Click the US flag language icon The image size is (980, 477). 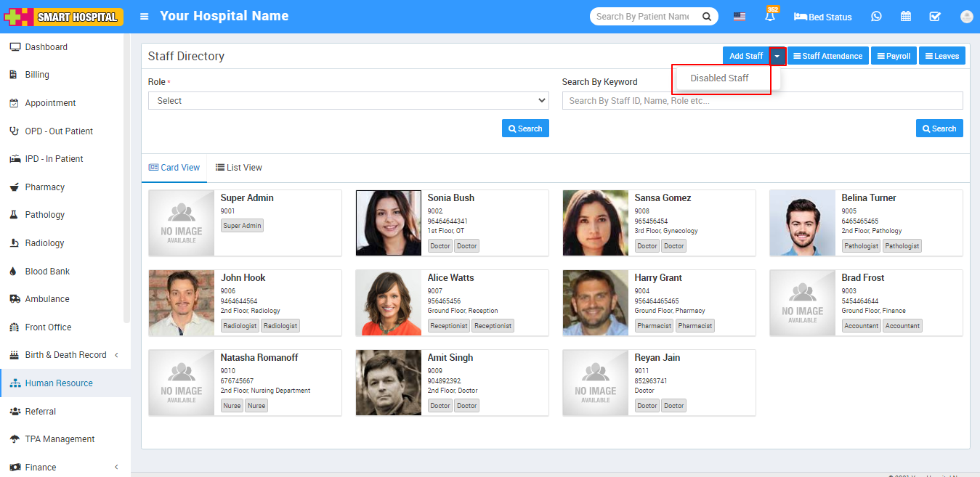point(739,17)
